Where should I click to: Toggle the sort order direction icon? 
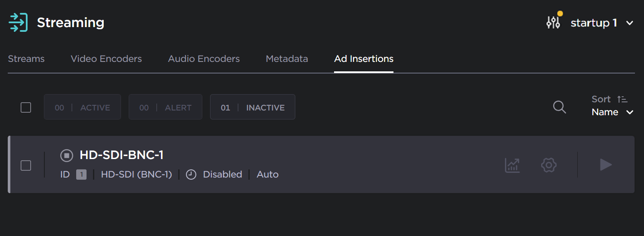[x=622, y=99]
